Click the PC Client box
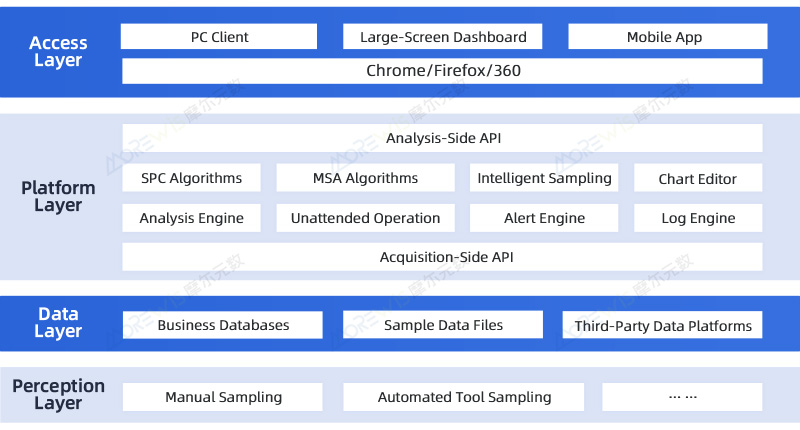This screenshot has width=800, height=430. click(219, 37)
